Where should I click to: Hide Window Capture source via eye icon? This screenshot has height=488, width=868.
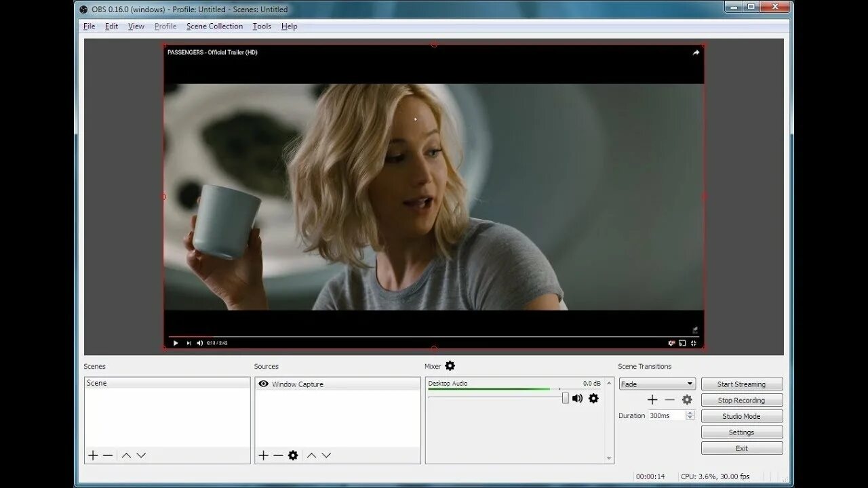click(263, 384)
